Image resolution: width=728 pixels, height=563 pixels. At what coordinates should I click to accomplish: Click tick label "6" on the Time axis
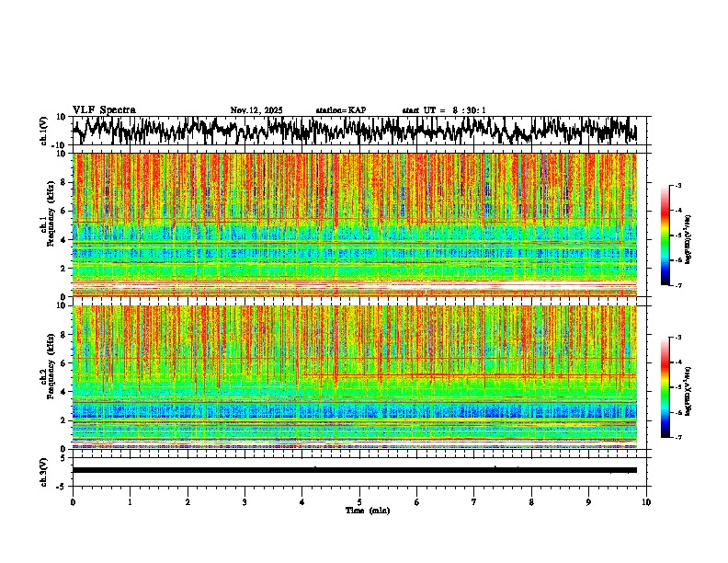click(x=417, y=502)
